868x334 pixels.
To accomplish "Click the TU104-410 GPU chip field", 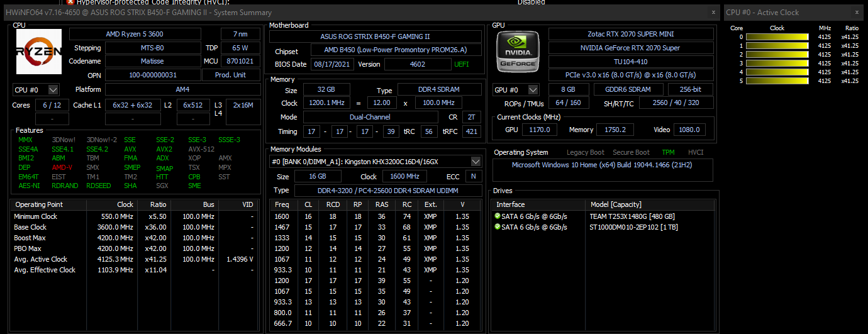I will [x=632, y=62].
